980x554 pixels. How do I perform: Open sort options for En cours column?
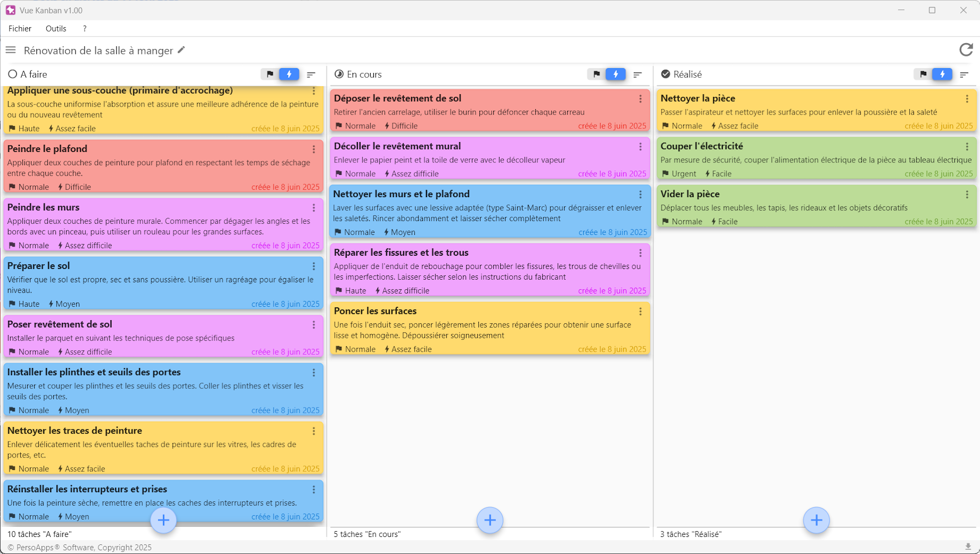[x=638, y=75]
